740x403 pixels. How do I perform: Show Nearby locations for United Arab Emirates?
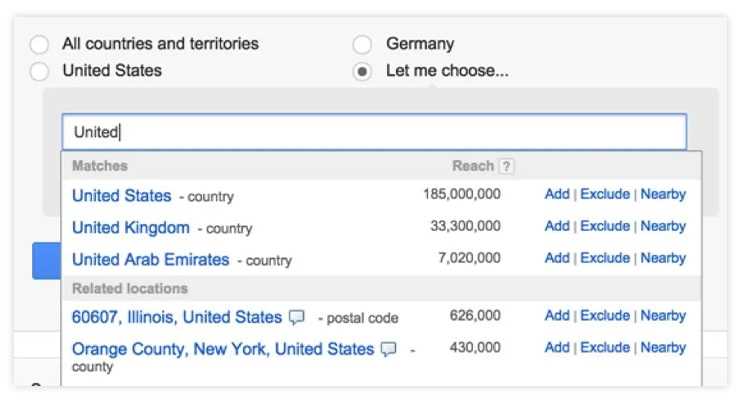[x=663, y=258]
